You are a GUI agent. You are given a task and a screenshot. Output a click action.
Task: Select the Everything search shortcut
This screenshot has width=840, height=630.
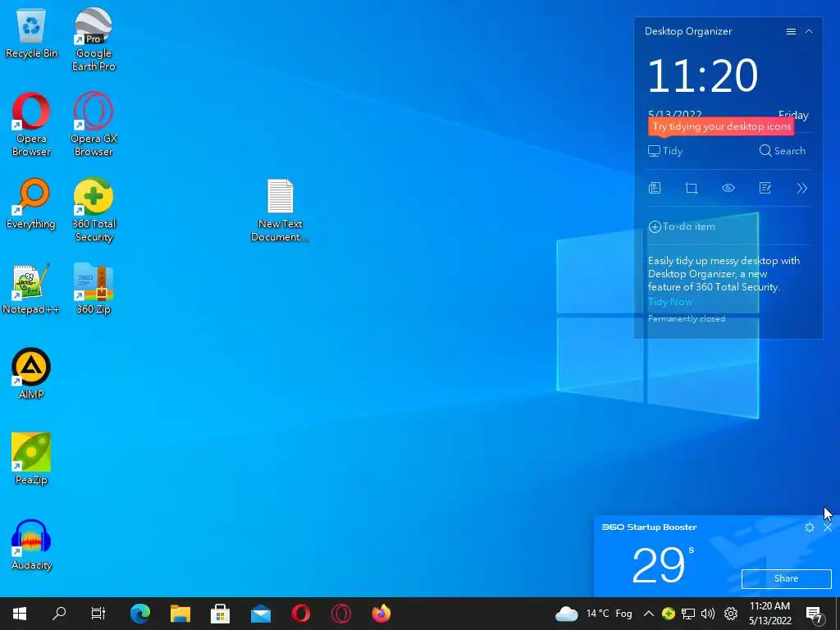click(x=31, y=204)
